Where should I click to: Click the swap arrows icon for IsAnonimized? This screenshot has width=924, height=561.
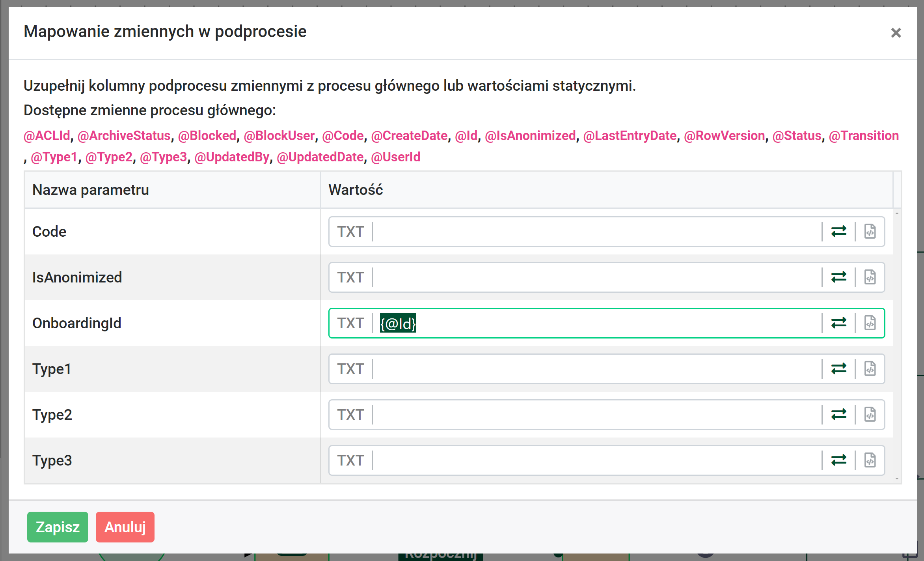coord(839,277)
